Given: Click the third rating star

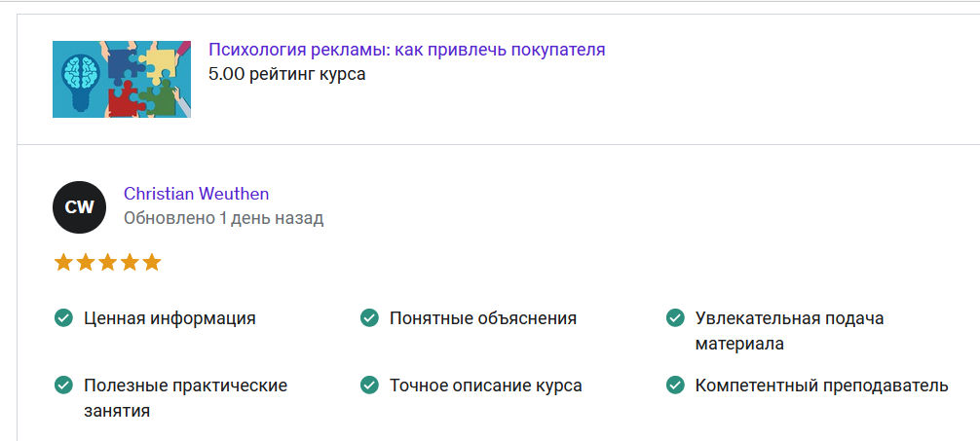Looking at the screenshot, I should point(107,262).
